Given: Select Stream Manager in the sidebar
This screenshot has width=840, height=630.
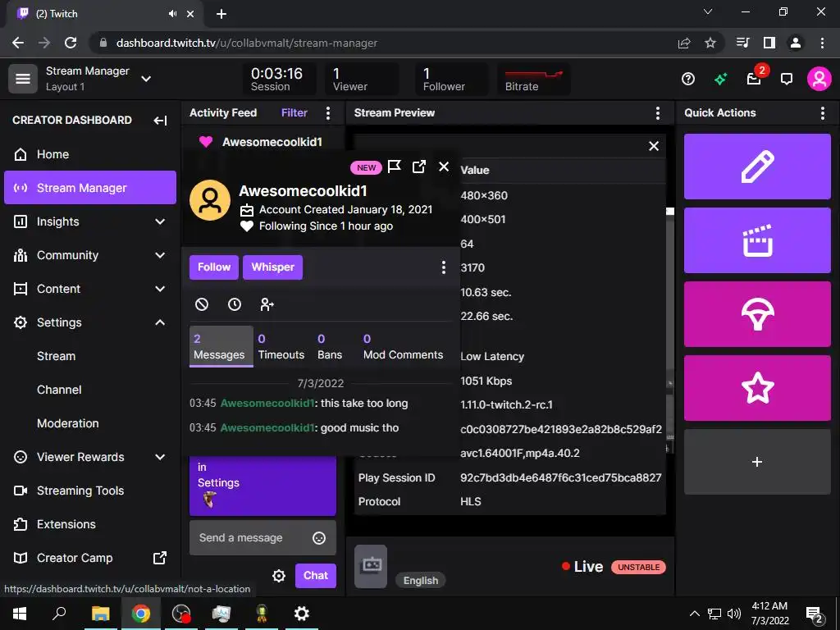Looking at the screenshot, I should coord(90,188).
